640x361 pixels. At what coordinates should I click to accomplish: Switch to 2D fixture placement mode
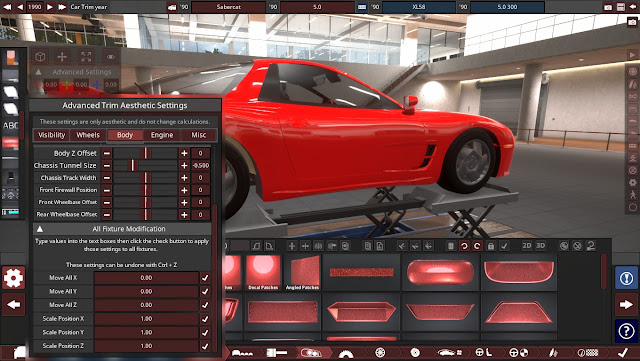point(527,245)
